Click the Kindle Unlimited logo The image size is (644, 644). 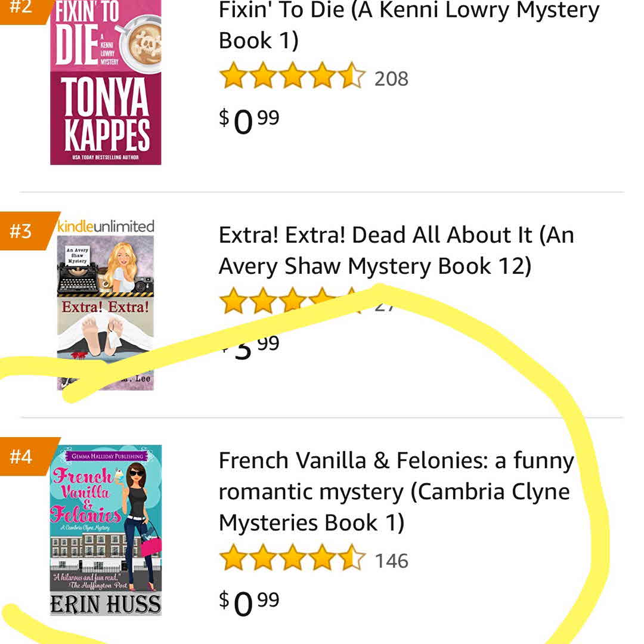pyautogui.click(x=106, y=226)
